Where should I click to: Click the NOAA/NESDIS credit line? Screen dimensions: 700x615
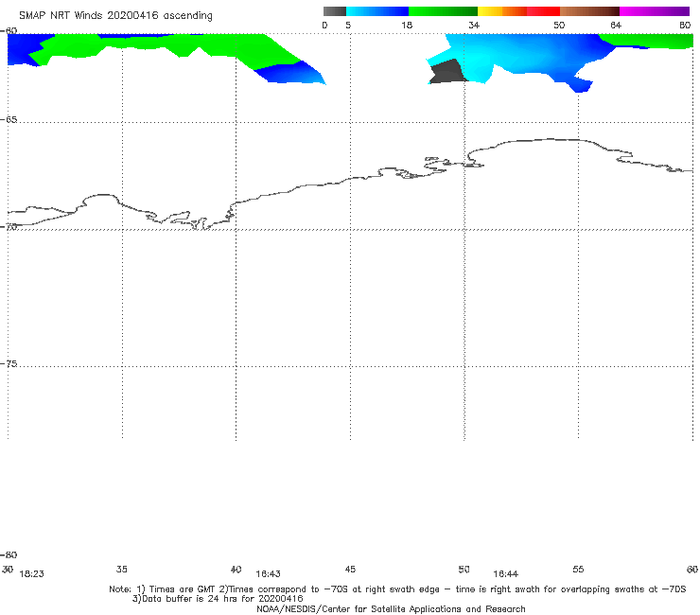[x=391, y=608]
